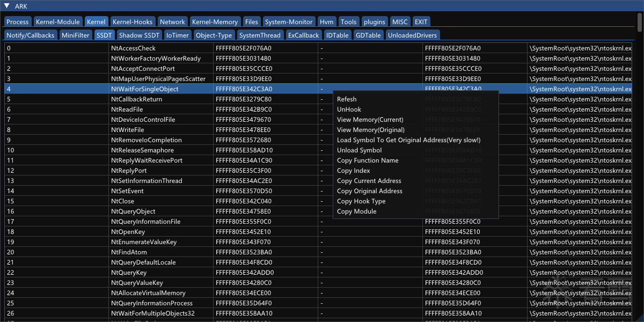644x322 pixels.
Task: Click the NtAllocateVirtualMemory entry
Action: click(148, 293)
